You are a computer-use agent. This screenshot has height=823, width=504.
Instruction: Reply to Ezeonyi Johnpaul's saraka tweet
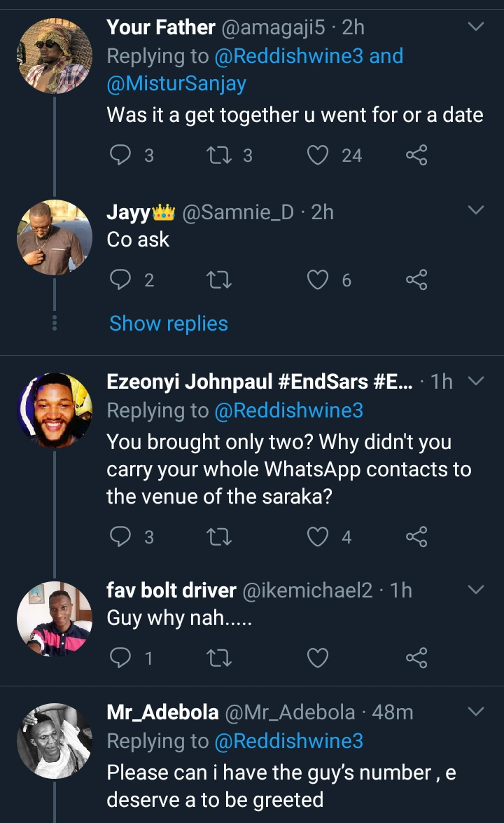pyautogui.click(x=121, y=537)
